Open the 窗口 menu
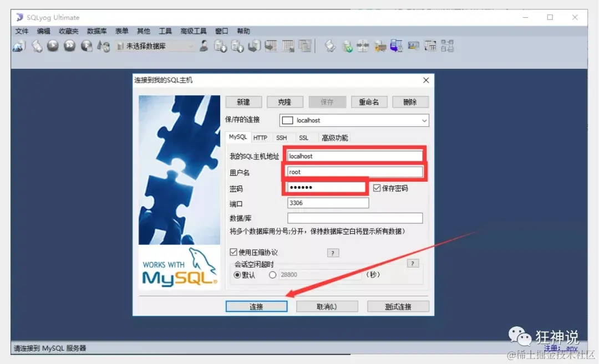The image size is (599, 364). (221, 31)
